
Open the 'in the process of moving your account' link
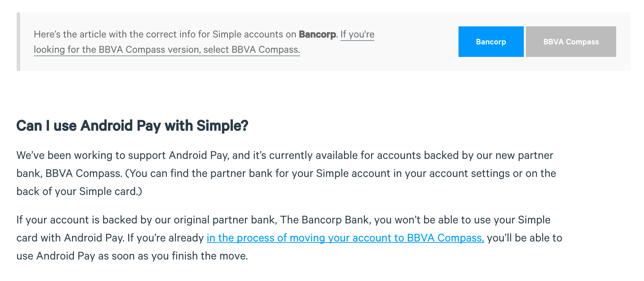[345, 238]
